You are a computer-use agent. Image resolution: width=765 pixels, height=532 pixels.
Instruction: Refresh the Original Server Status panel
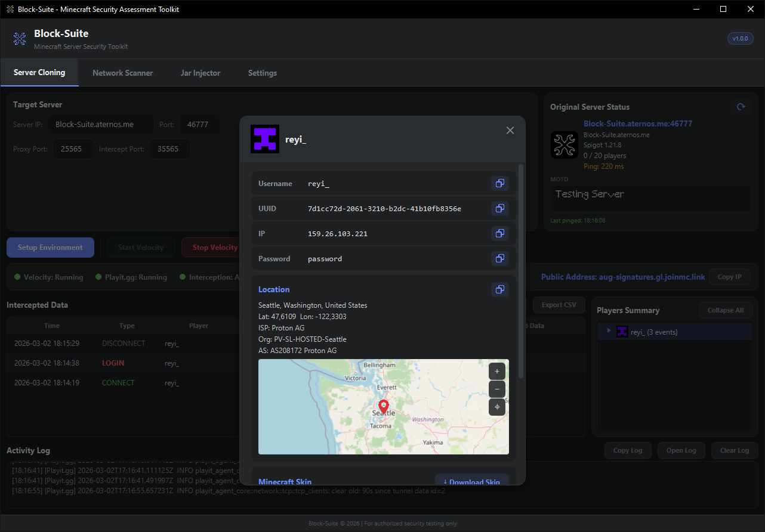741,106
